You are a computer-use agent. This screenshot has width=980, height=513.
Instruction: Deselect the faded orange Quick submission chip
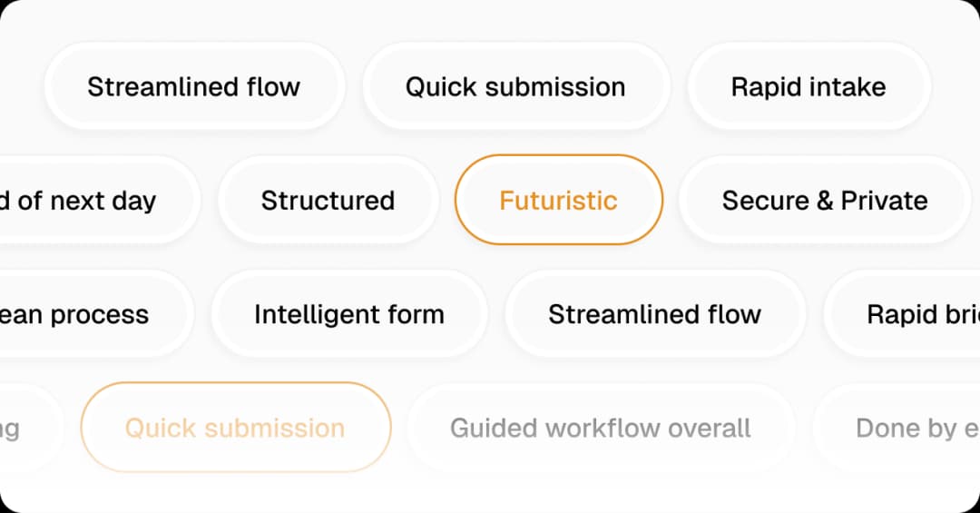pos(235,428)
